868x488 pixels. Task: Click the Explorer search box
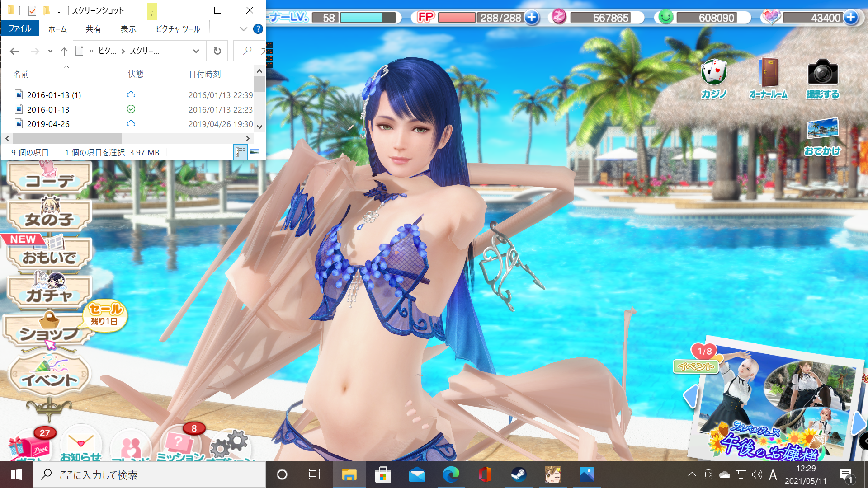250,51
